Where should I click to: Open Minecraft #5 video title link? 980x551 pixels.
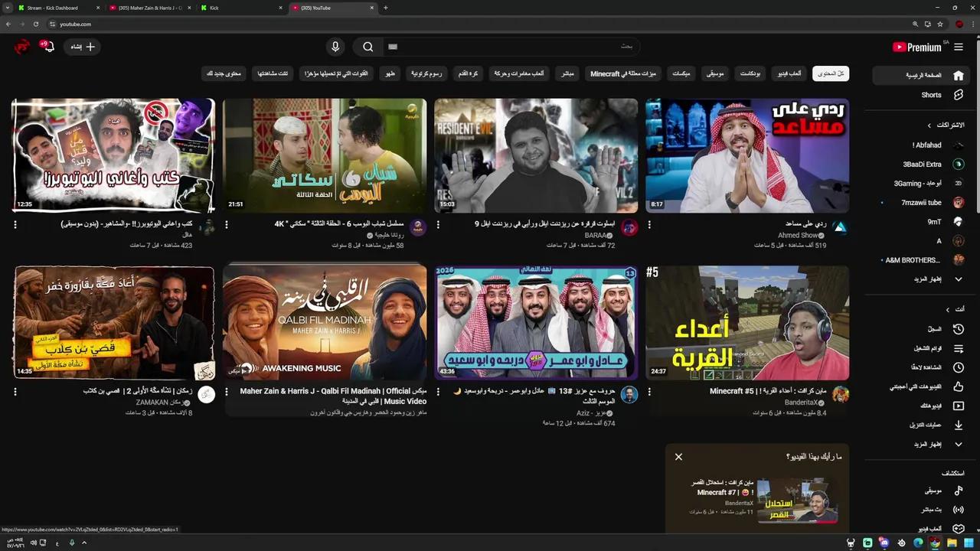768,391
